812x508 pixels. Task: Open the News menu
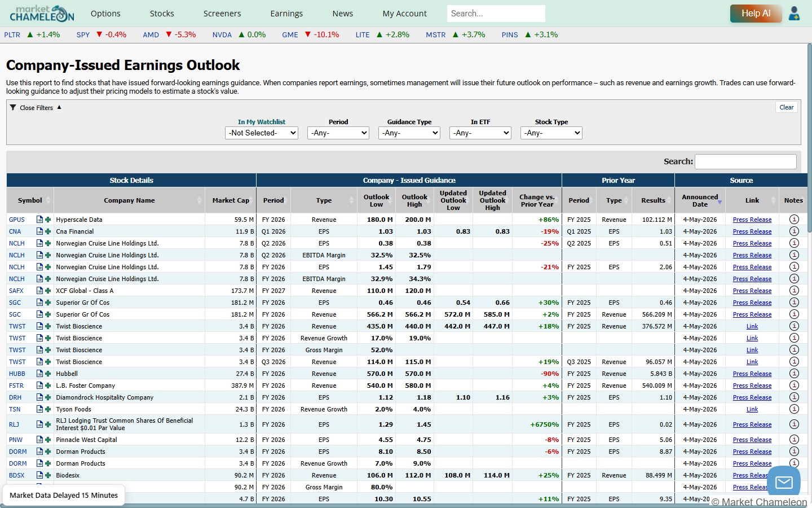tap(343, 14)
